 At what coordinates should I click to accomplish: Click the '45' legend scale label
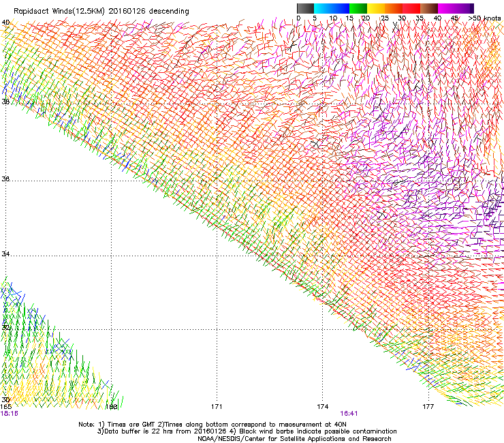pyautogui.click(x=454, y=18)
